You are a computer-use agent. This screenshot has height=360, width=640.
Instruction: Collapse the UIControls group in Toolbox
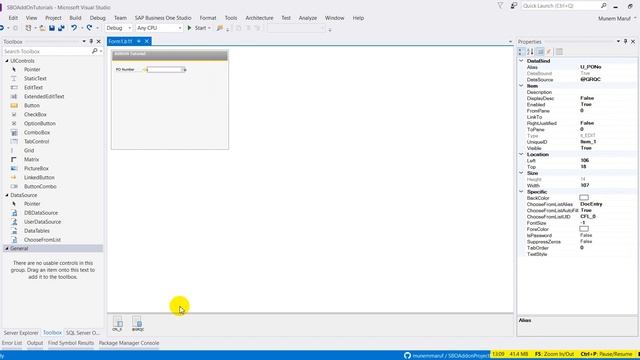7,60
